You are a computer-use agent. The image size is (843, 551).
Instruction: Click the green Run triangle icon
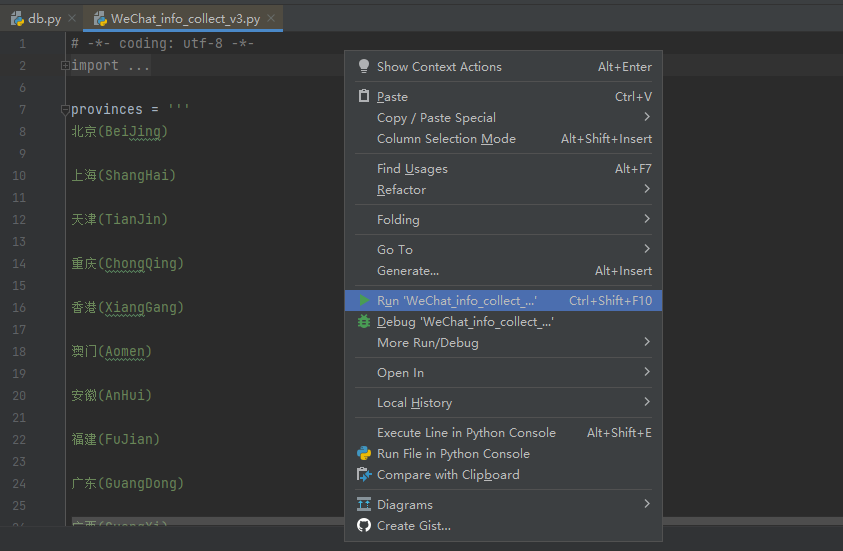[364, 301]
